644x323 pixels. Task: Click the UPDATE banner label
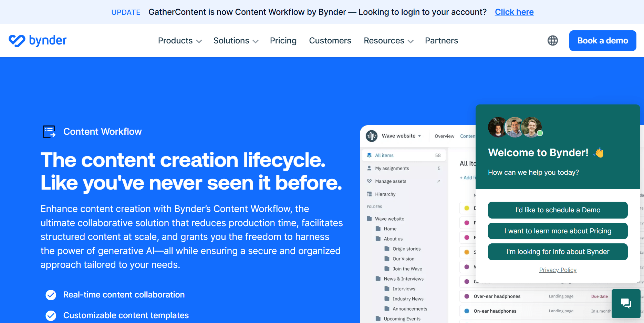point(126,12)
